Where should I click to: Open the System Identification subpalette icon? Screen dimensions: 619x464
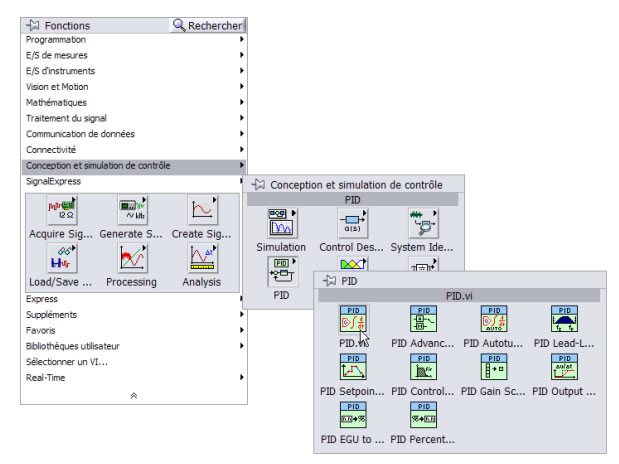coord(423,223)
